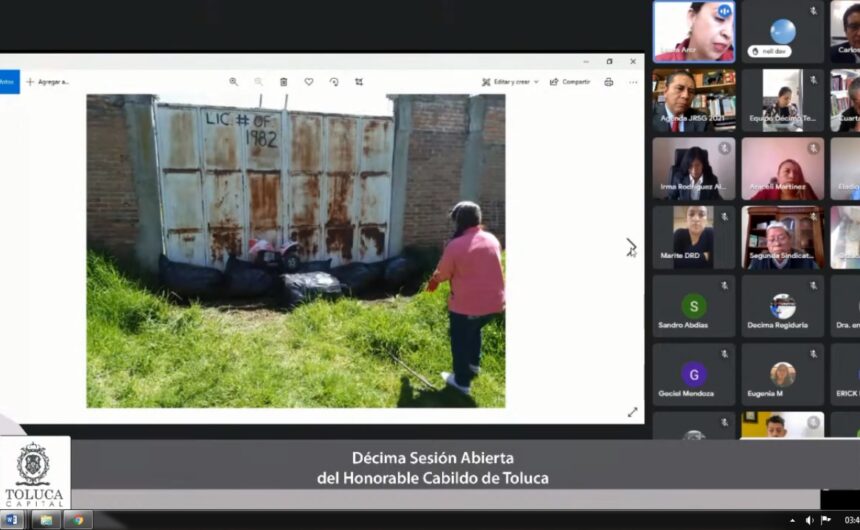Click the Eugenia M name label
The width and height of the screenshot is (860, 530).
765,393
